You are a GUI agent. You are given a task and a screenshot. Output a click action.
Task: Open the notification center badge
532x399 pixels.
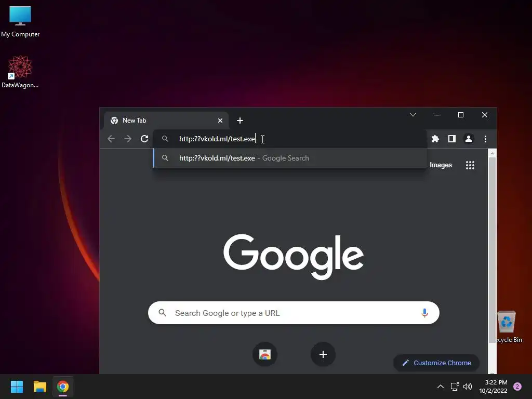pyautogui.click(x=517, y=387)
